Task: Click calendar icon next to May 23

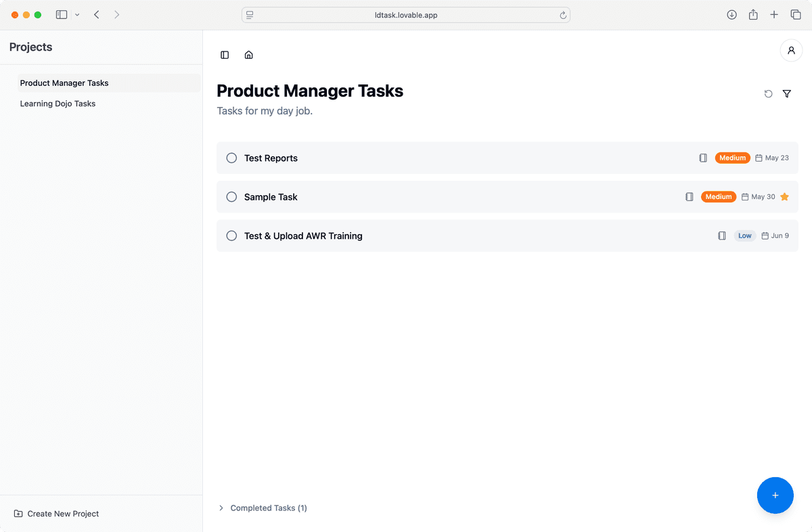Action: 759,158
